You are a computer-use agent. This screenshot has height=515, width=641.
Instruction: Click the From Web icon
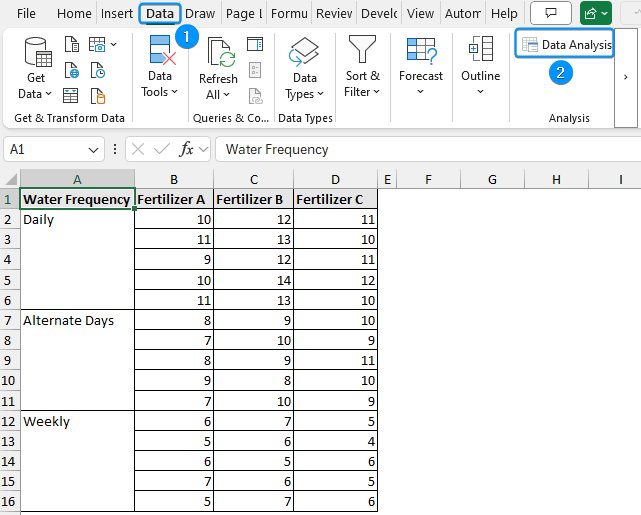71,70
